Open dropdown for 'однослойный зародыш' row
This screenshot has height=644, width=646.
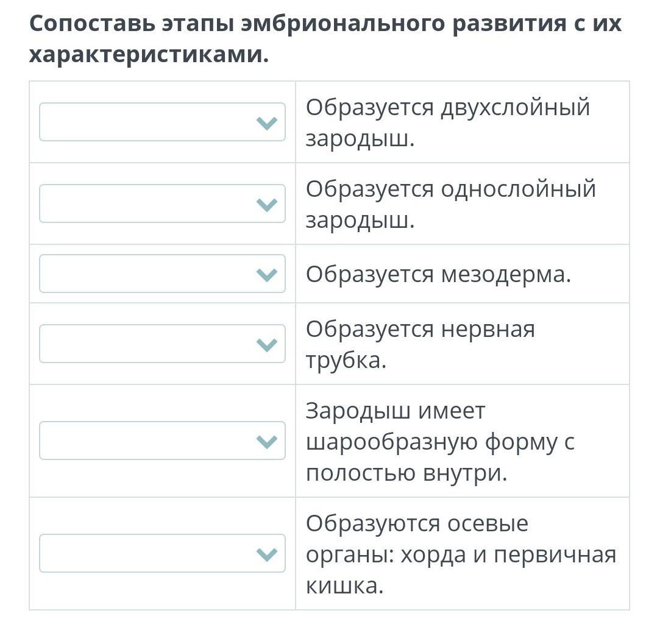coord(162,203)
